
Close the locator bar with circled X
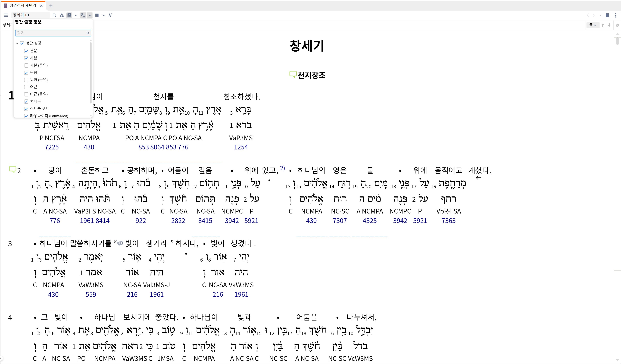(617, 25)
